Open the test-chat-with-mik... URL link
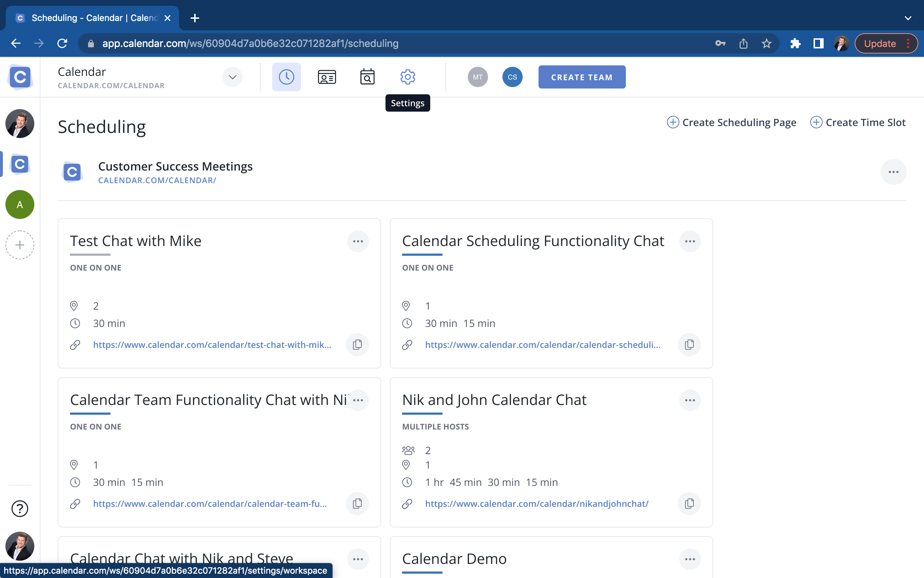This screenshot has height=578, width=924. coord(212,345)
